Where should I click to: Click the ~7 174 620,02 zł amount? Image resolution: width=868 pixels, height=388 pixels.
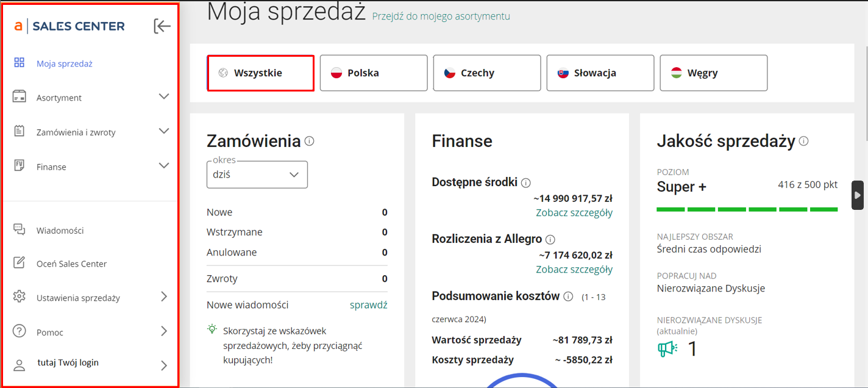coord(576,255)
